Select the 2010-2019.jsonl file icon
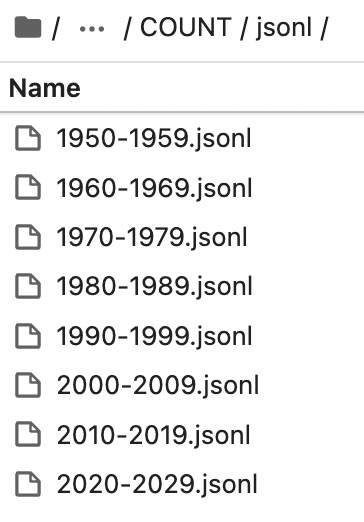The width and height of the screenshot is (364, 522). click(28, 434)
